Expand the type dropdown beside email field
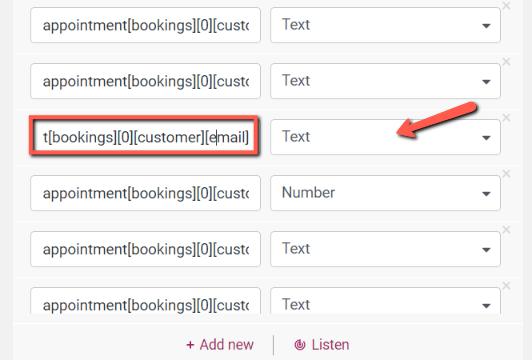Screen dimensions: 532x360 (x=385, y=137)
